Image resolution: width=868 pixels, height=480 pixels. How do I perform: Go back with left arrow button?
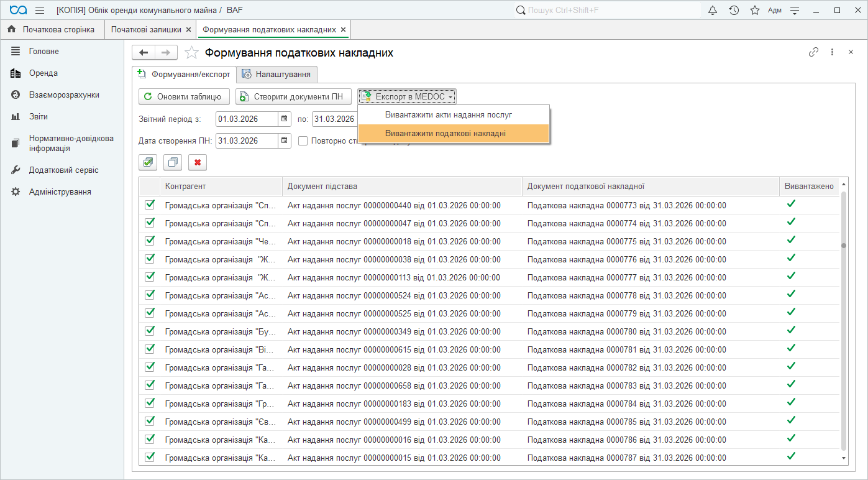(144, 53)
